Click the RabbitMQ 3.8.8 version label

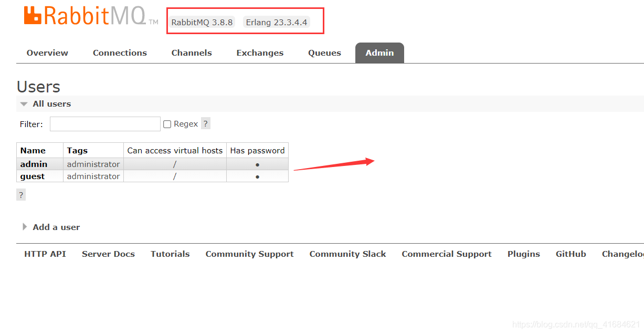202,22
